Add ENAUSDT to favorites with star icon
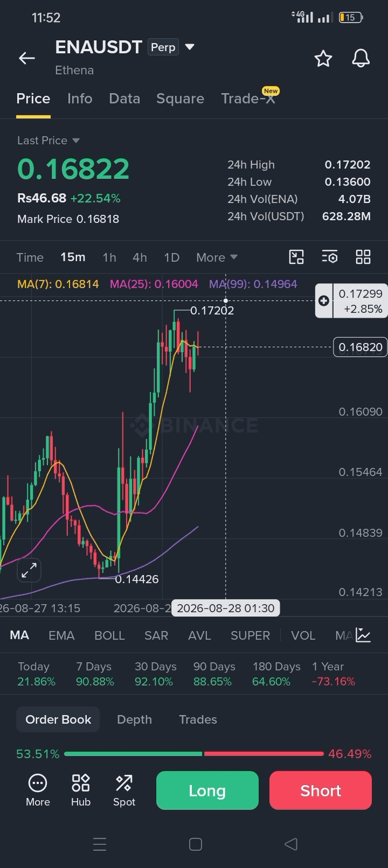388x868 pixels. click(x=323, y=58)
